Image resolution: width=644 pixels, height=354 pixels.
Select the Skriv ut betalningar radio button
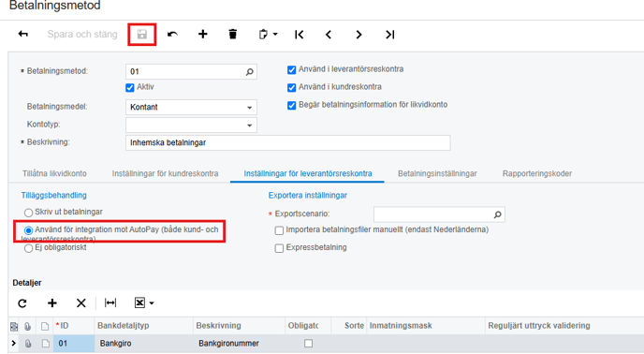28,213
